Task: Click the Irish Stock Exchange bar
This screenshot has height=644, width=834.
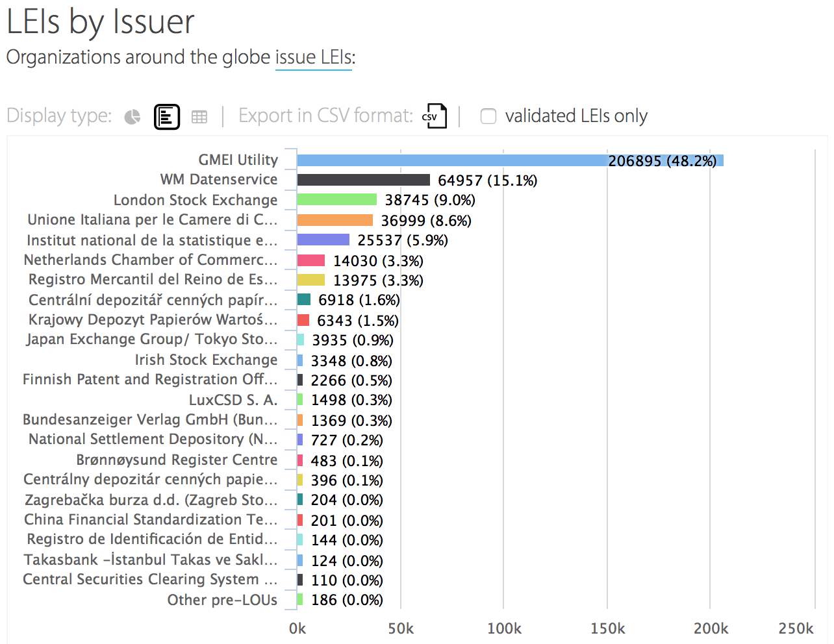Action: coord(300,360)
